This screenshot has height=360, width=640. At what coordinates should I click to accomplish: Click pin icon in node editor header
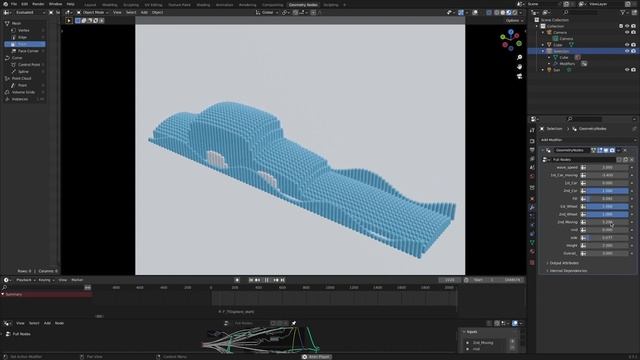click(293, 323)
